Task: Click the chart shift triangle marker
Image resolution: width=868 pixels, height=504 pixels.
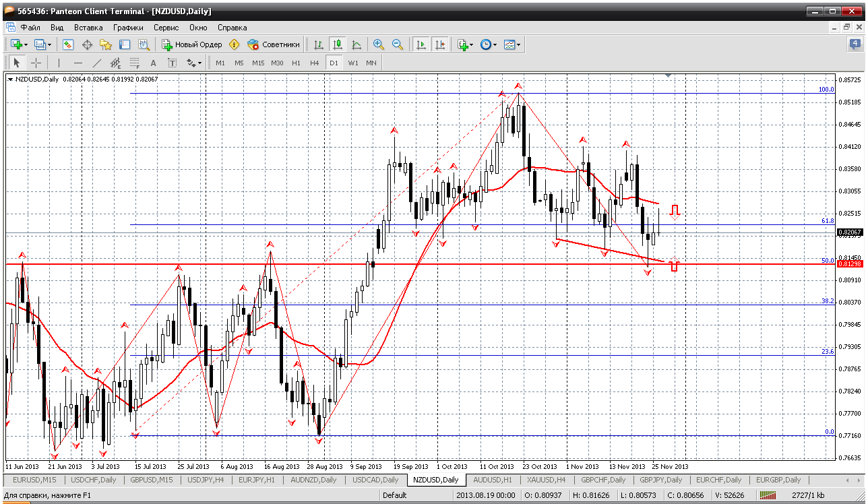Action: pyautogui.click(x=669, y=75)
